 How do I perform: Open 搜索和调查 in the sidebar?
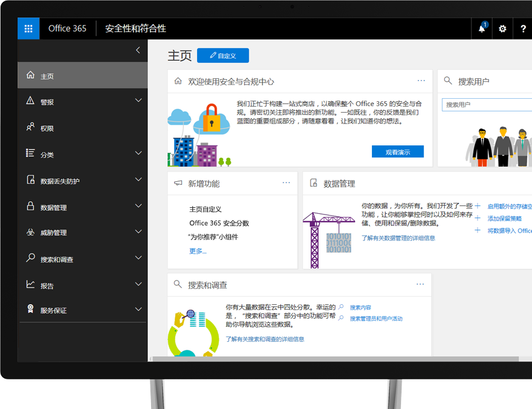tap(56, 259)
